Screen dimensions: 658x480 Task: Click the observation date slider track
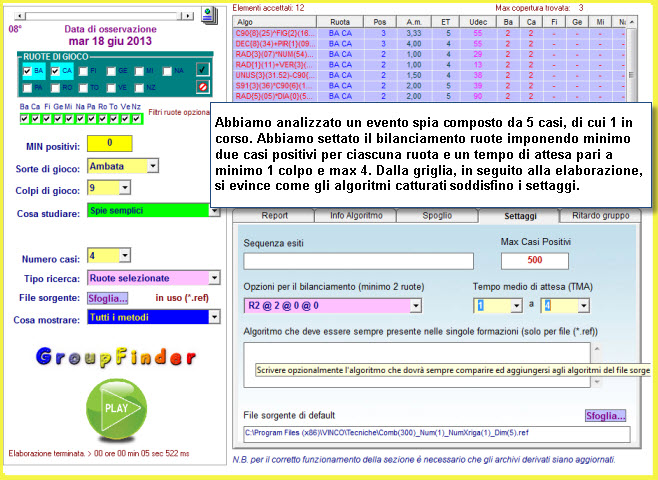(x=104, y=16)
